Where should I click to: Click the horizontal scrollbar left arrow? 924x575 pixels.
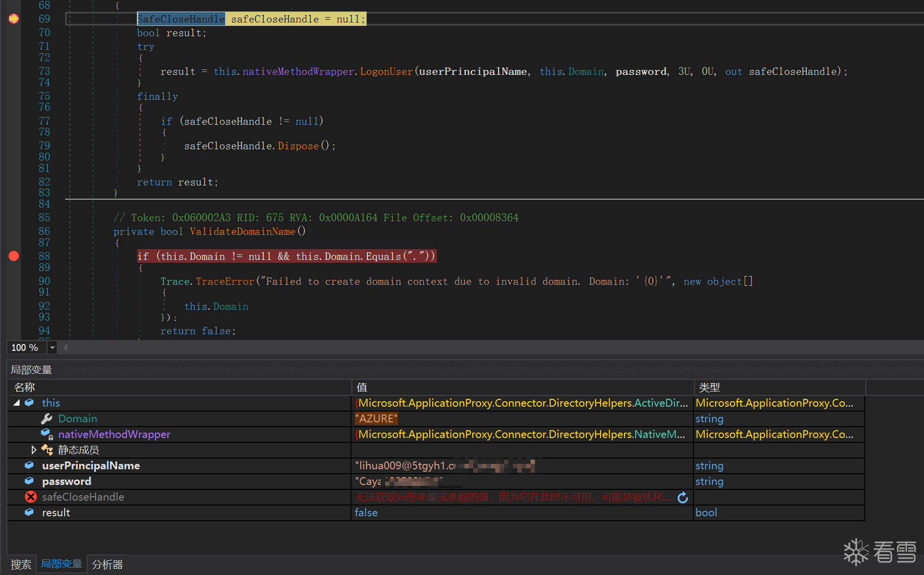tap(66, 347)
